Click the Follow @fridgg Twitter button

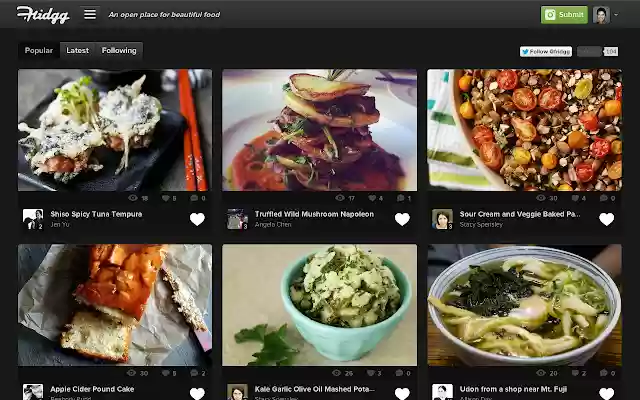pos(546,51)
